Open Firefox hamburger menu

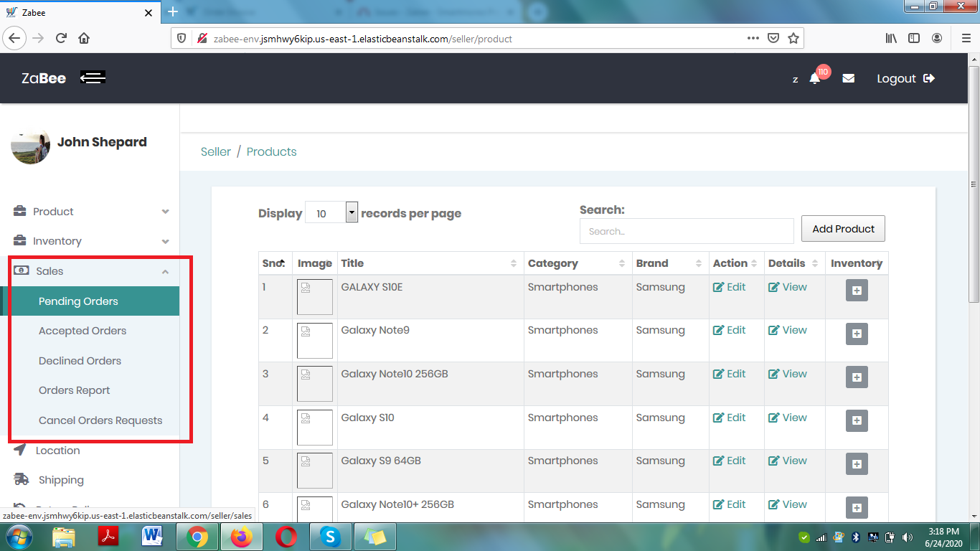(966, 38)
